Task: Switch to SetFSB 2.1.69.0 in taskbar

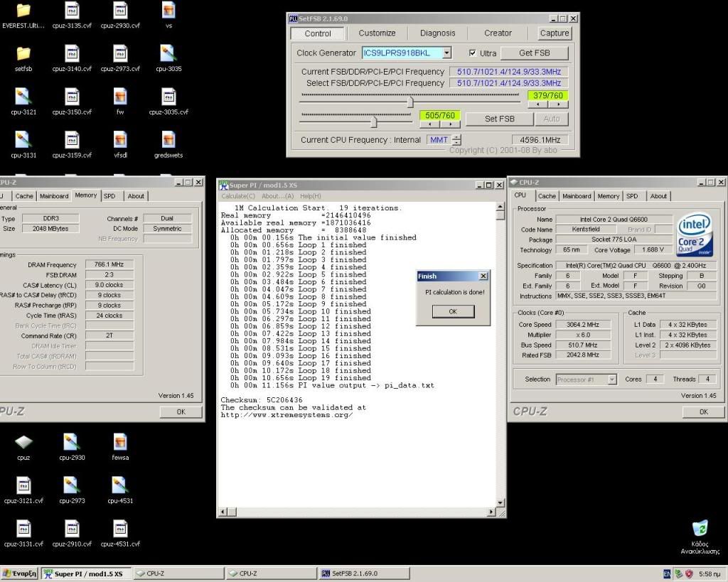Action: (363, 573)
